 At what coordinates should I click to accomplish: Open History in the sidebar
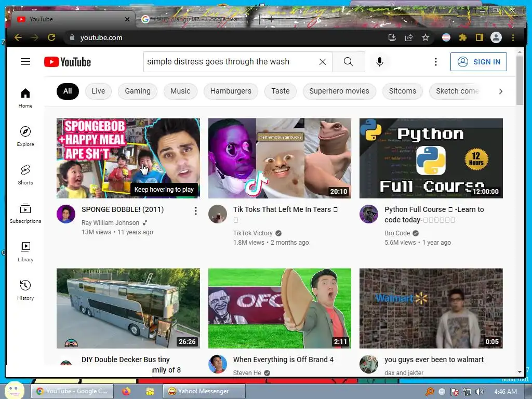(25, 290)
